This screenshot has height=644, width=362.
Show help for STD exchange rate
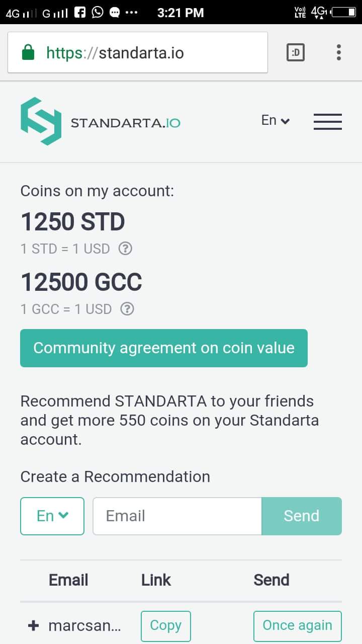(x=125, y=249)
